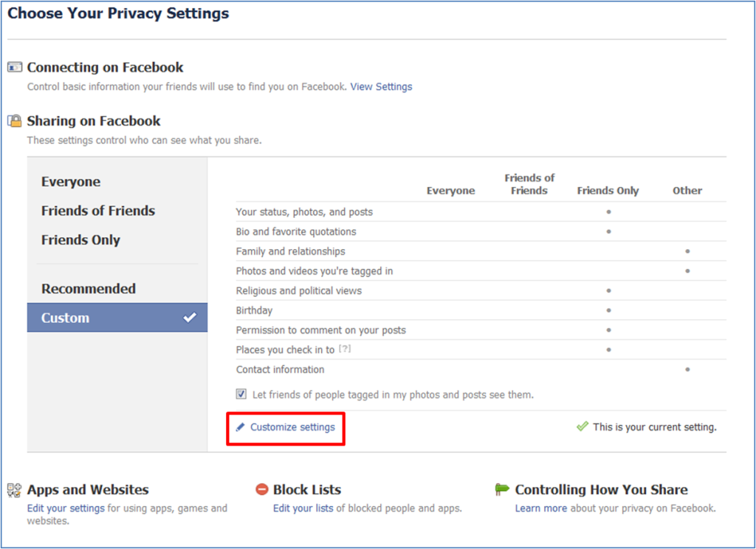
Task: Select the Custom preset
Action: 117,318
